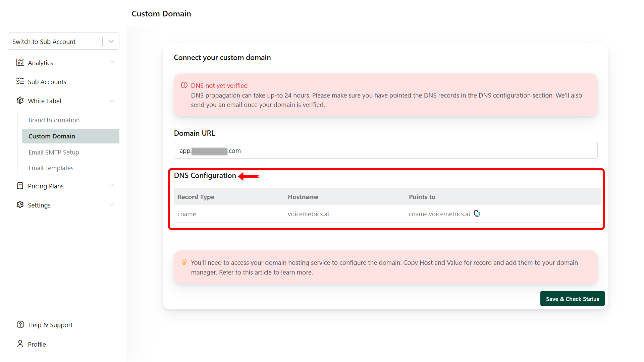
Task: Open Email Templates page
Action: (x=51, y=168)
